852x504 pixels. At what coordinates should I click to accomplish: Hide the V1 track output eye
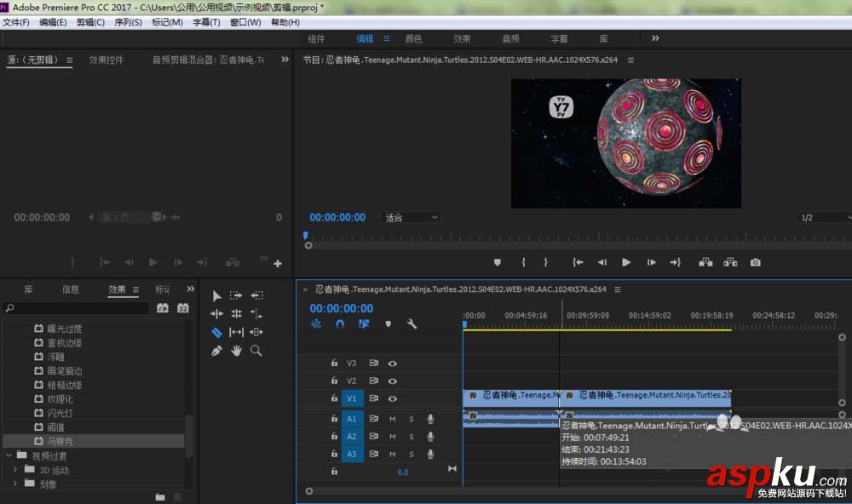click(393, 398)
